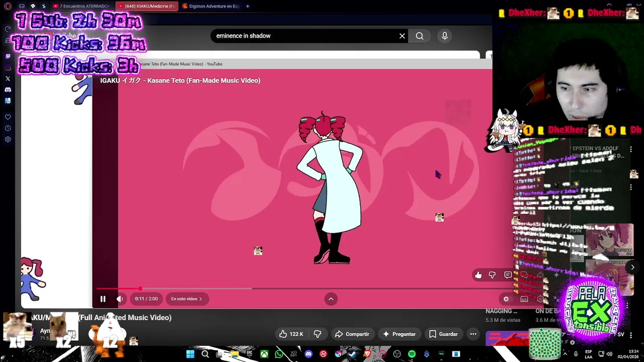Open the 'EPSTEIN VS ADOLF' video options dots
Screen dimensions: 644x362
tap(631, 149)
